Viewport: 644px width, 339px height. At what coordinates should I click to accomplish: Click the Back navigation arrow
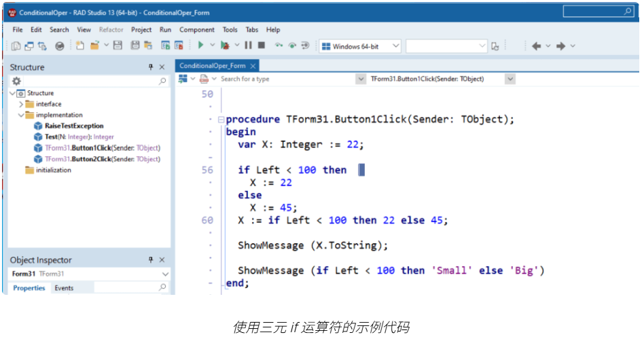pyautogui.click(x=536, y=46)
